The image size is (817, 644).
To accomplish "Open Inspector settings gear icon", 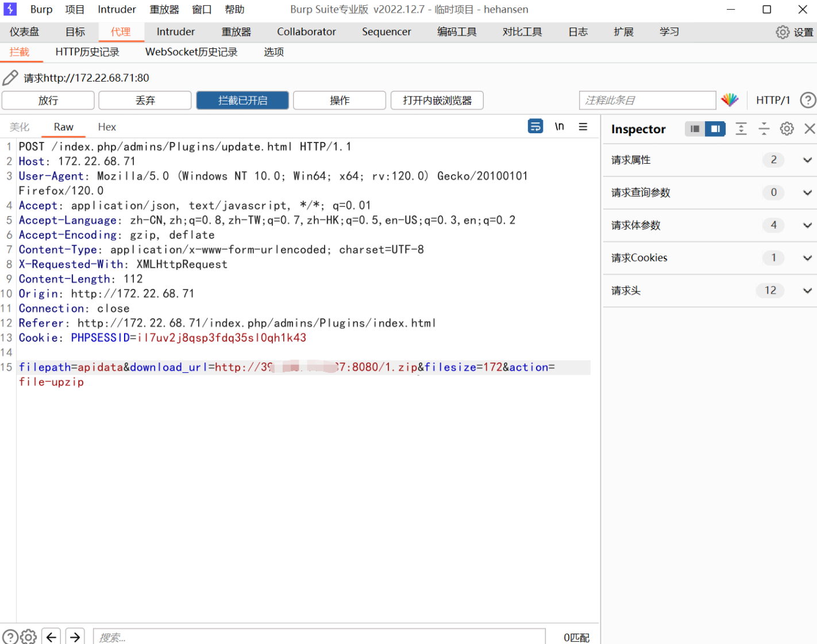I will [787, 129].
